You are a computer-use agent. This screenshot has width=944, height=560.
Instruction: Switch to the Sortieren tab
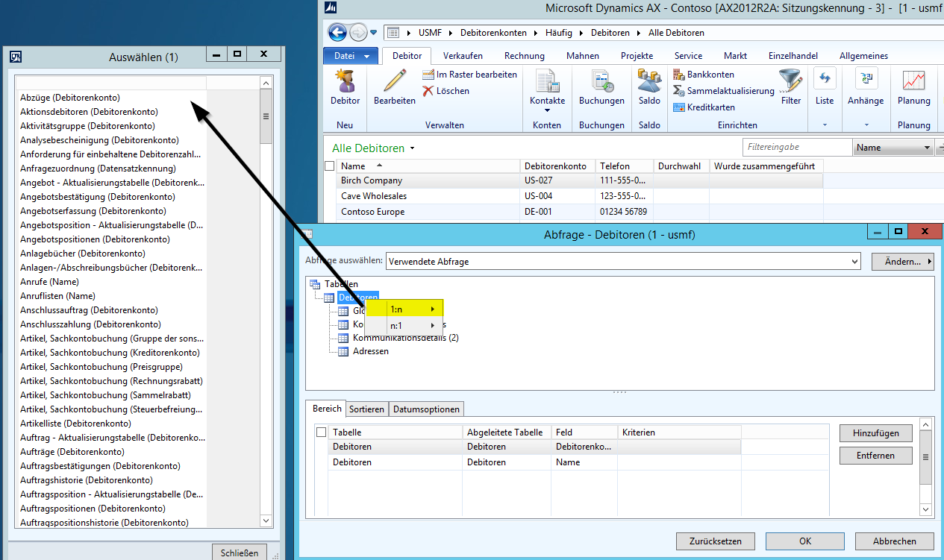click(x=366, y=409)
